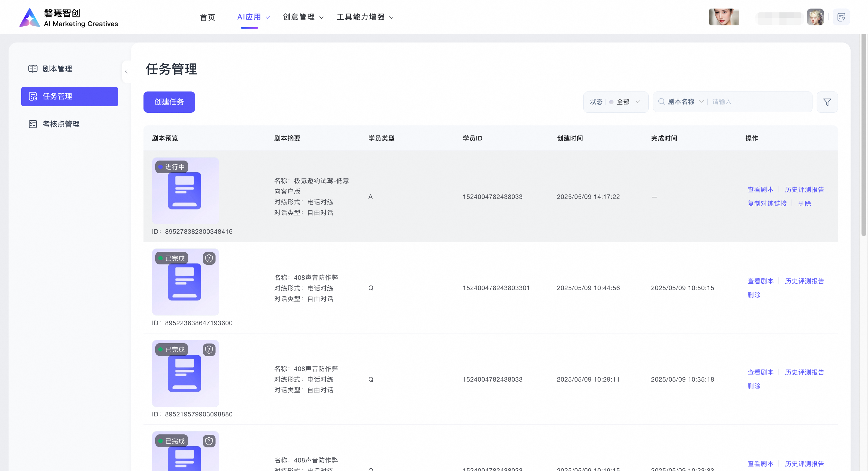Click 已完成 badge on task 895223638647193600

pyautogui.click(x=172, y=259)
